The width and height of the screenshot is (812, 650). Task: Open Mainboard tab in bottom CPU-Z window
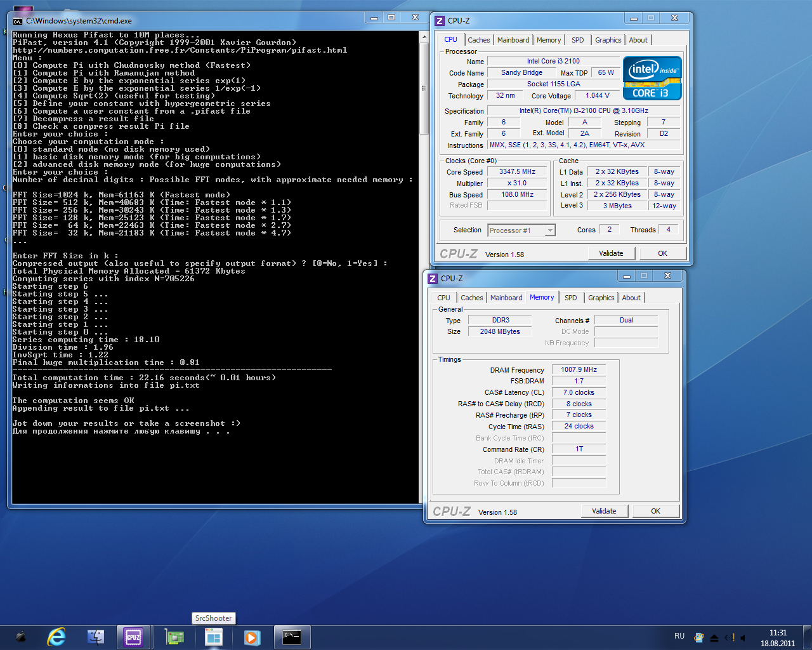point(506,298)
